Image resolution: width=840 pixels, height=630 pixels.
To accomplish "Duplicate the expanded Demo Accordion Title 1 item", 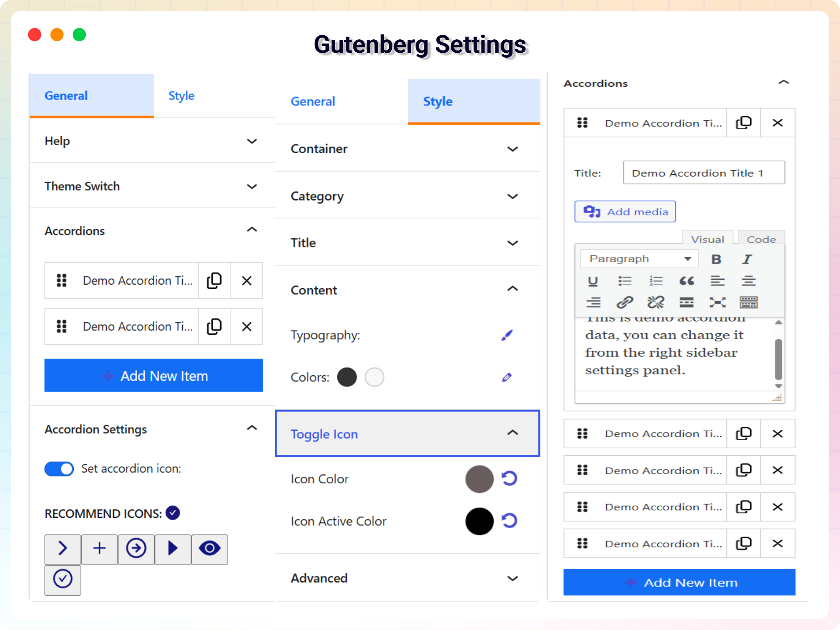I will tap(743, 123).
